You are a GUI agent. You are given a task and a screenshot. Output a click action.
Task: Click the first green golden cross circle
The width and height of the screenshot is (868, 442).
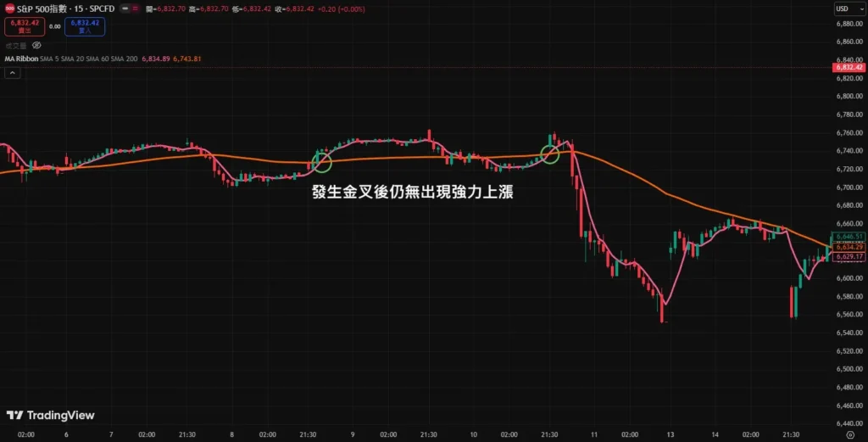(x=322, y=160)
